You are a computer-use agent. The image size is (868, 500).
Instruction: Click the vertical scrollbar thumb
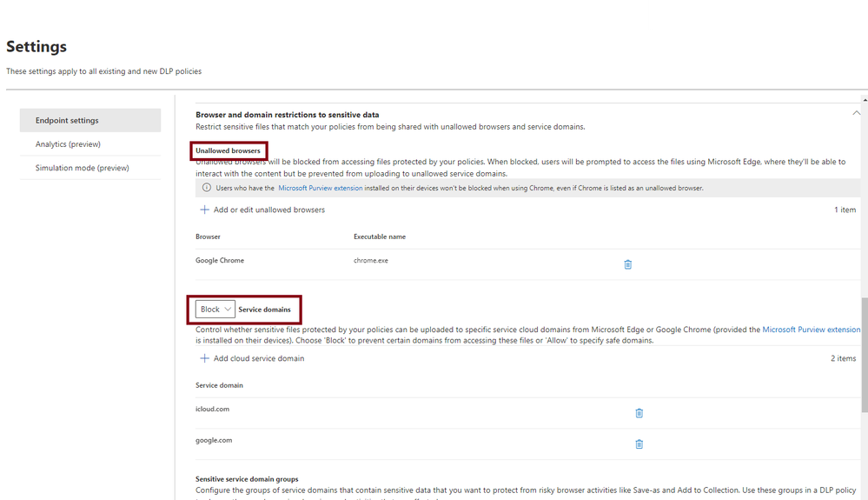865,355
